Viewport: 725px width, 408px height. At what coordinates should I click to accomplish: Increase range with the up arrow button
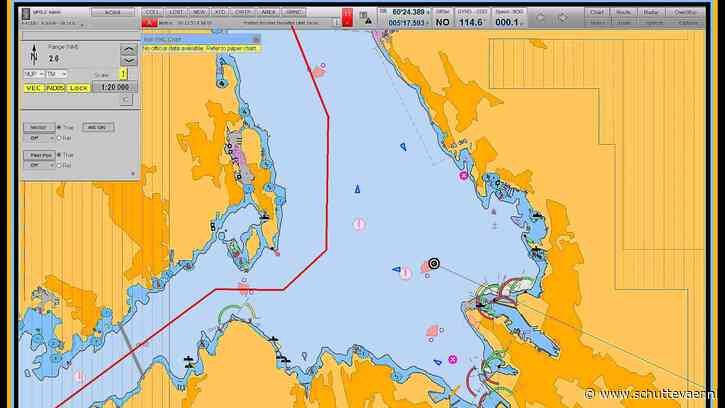tap(128, 49)
